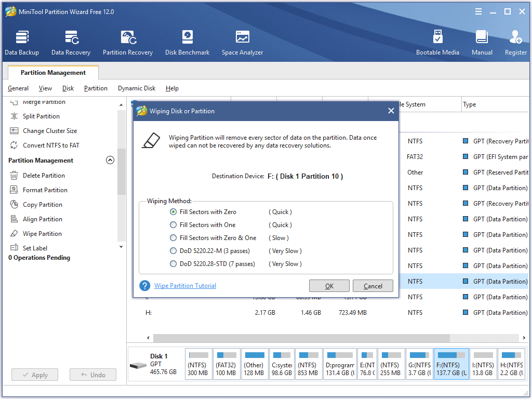Open the Dynamic Disk menu
This screenshot has width=532, height=399.
tap(137, 88)
